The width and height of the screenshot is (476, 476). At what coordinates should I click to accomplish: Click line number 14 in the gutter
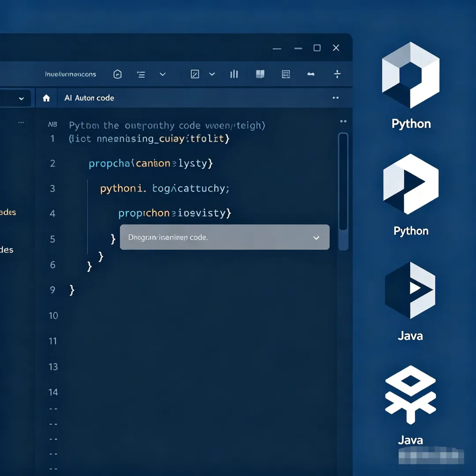point(53,392)
